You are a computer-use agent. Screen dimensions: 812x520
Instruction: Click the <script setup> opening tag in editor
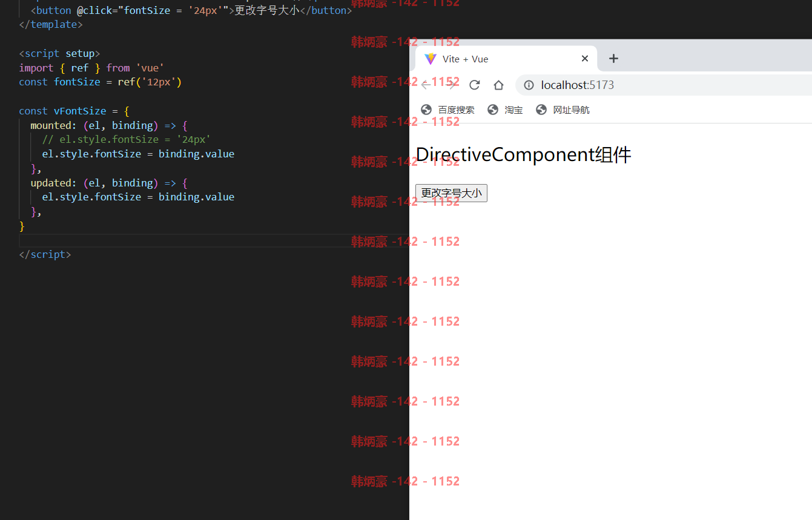(x=59, y=53)
